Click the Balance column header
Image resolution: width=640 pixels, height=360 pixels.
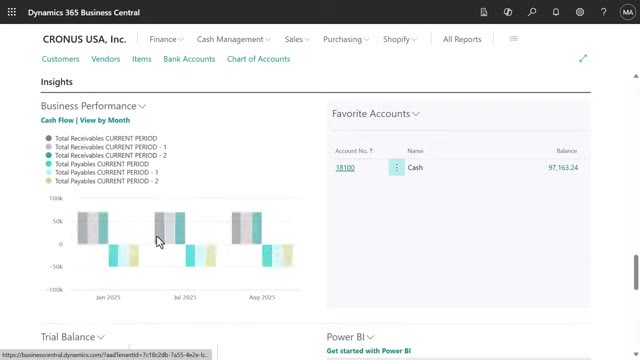567,151
